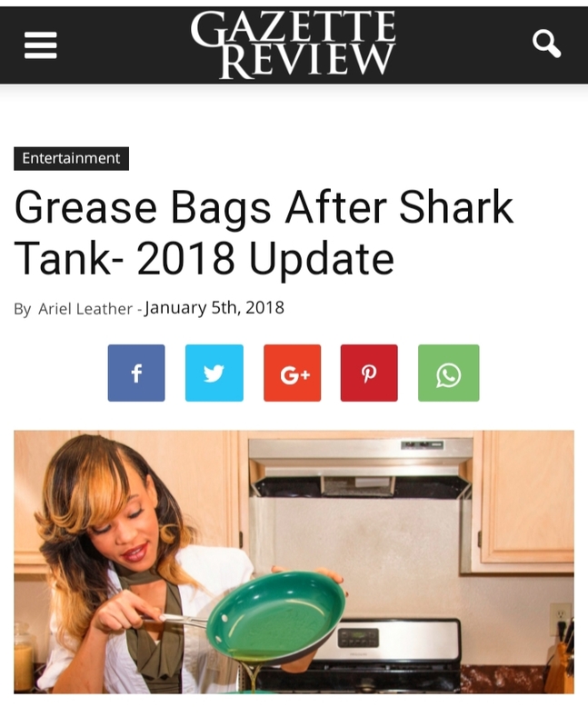Image resolution: width=588 pixels, height=727 pixels.
Task: View author Ariel Leather's profile
Action: 85,309
